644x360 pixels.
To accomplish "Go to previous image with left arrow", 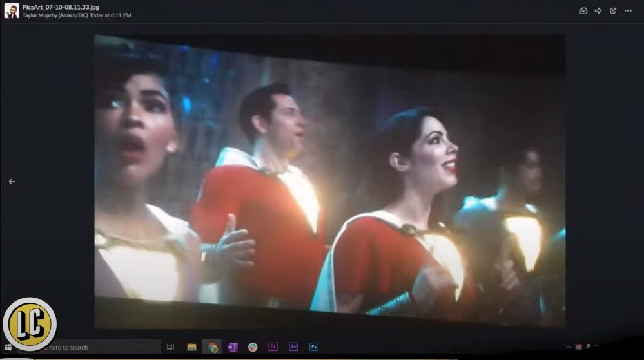I will coord(12,182).
